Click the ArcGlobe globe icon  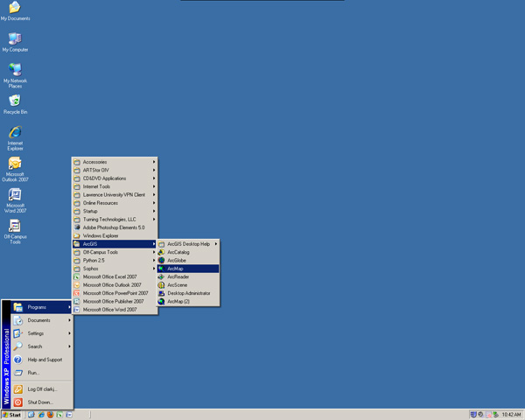click(161, 260)
